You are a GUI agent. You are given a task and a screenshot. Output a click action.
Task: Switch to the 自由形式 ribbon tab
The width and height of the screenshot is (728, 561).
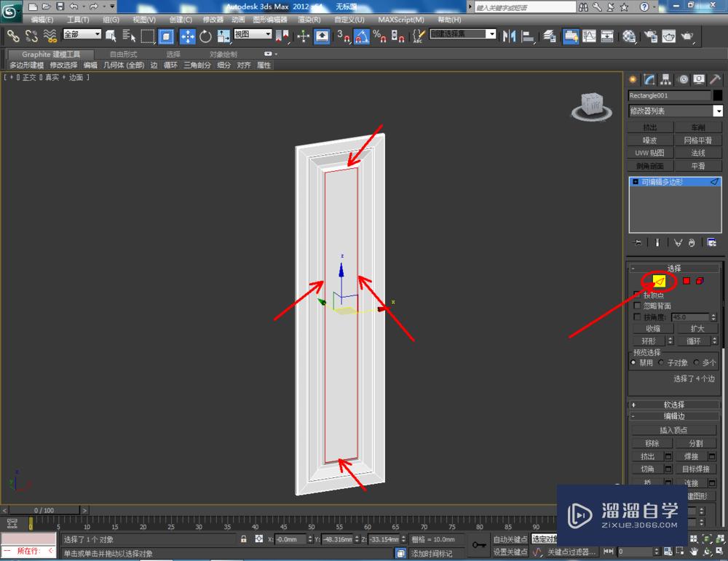coord(123,55)
